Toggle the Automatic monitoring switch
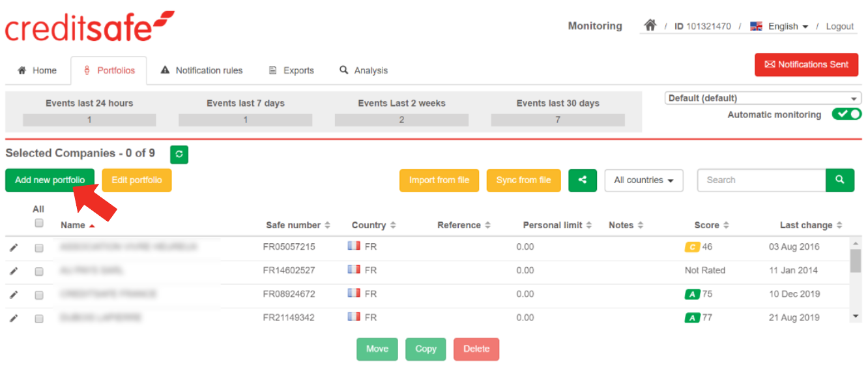Viewport: 868px width, 378px height. (x=846, y=115)
